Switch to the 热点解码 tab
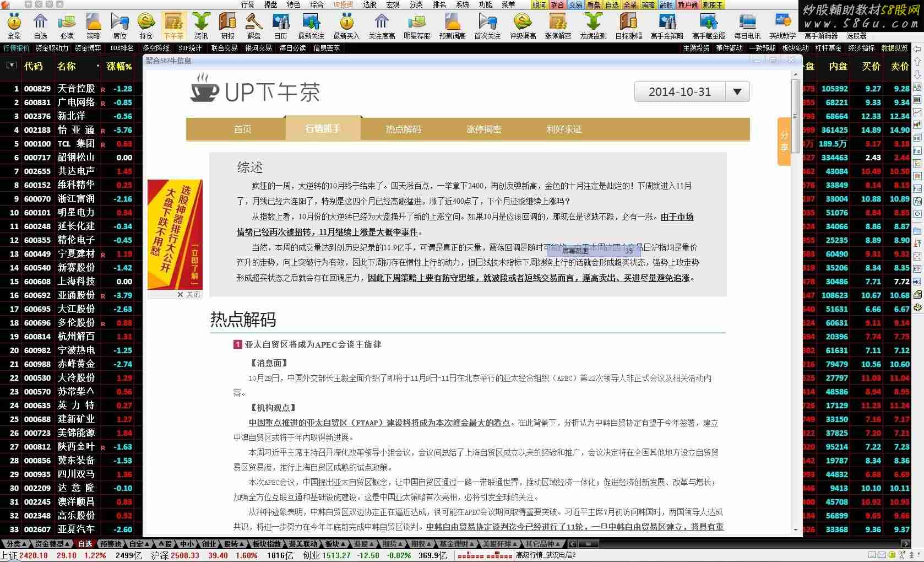Screen dimensions: 924x562 click(404, 129)
